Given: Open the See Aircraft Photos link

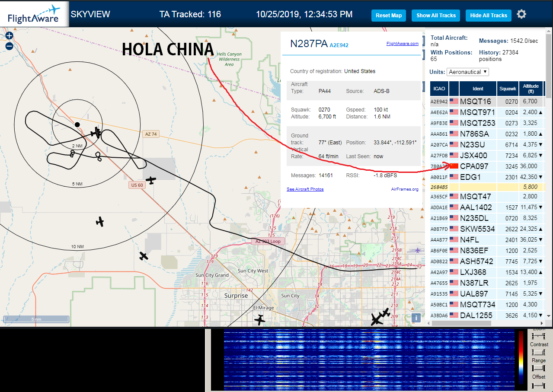Looking at the screenshot, I should pos(305,189).
